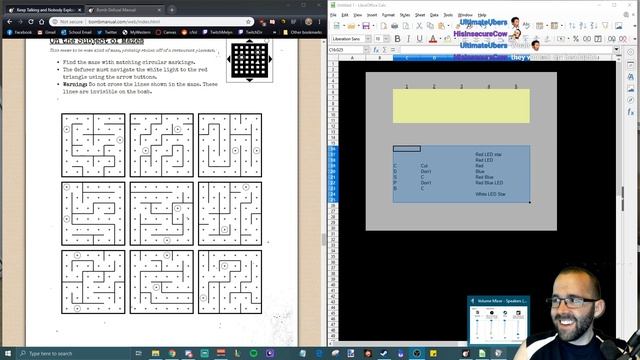
Task: Open Task View on taskbar
Action: tap(138, 353)
